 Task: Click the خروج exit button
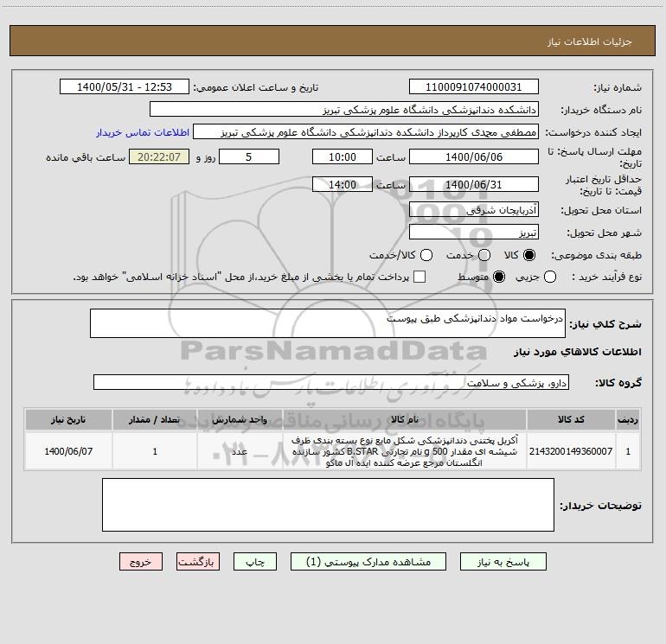click(x=141, y=562)
